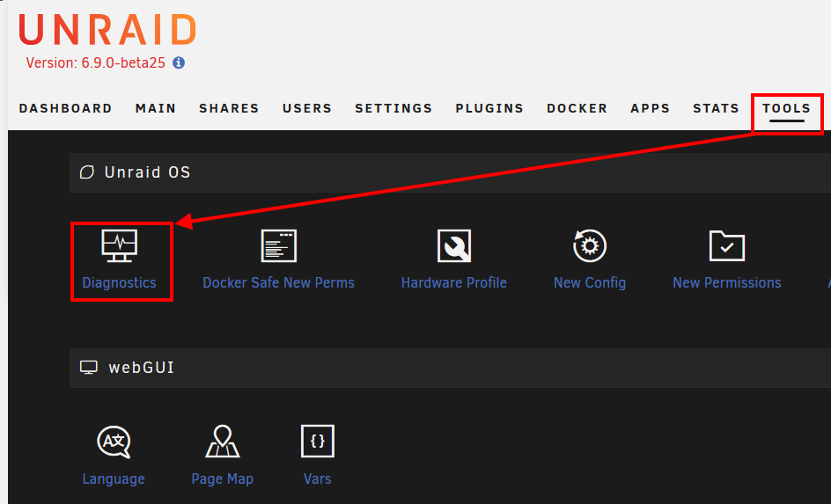The image size is (831, 504).
Task: Click the Unraid OS section icon
Action: (x=87, y=172)
